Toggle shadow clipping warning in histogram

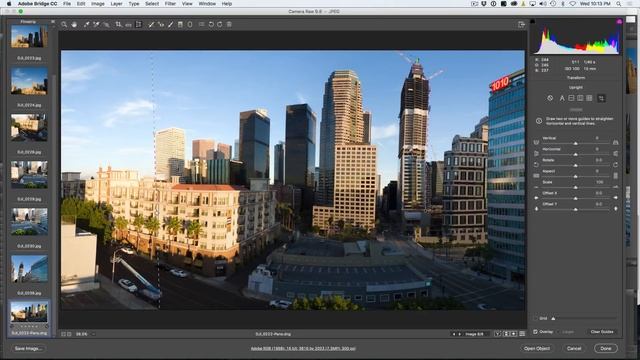(x=533, y=21)
